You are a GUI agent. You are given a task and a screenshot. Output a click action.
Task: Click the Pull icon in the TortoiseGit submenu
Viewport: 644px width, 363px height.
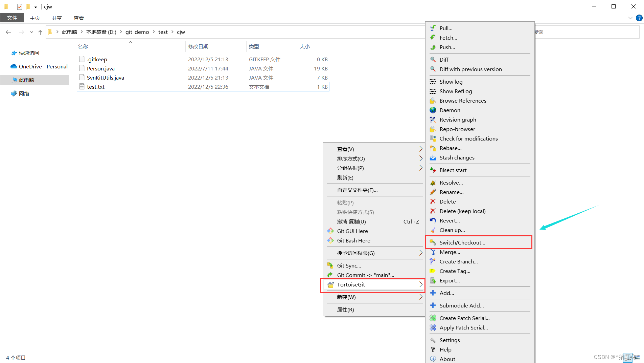click(433, 28)
